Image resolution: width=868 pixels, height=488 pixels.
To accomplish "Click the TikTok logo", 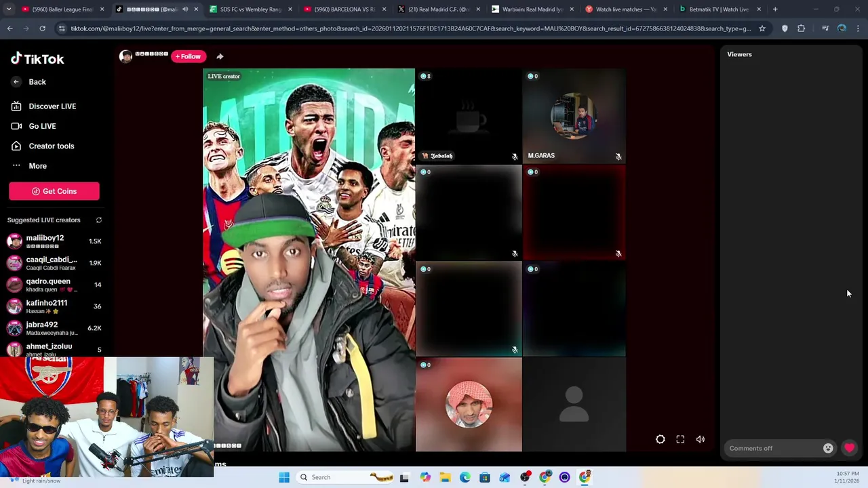I will pos(37,59).
